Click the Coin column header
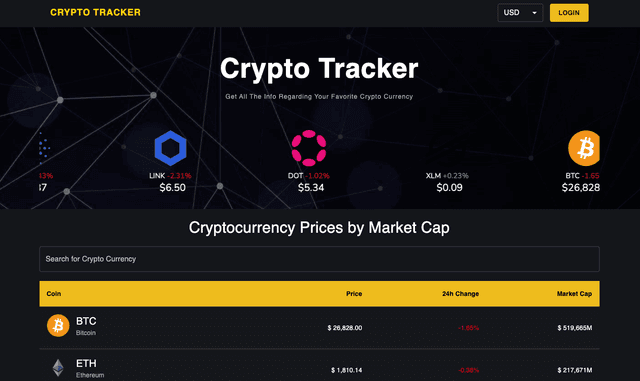 pyautogui.click(x=53, y=294)
